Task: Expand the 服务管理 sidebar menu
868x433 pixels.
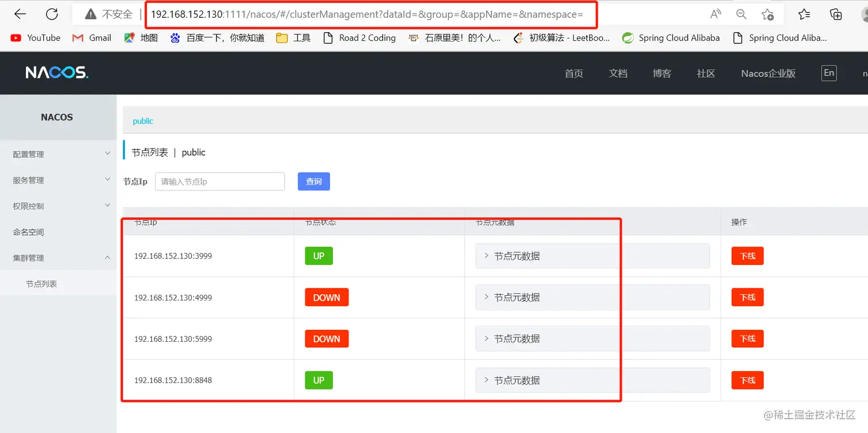Action: point(58,180)
